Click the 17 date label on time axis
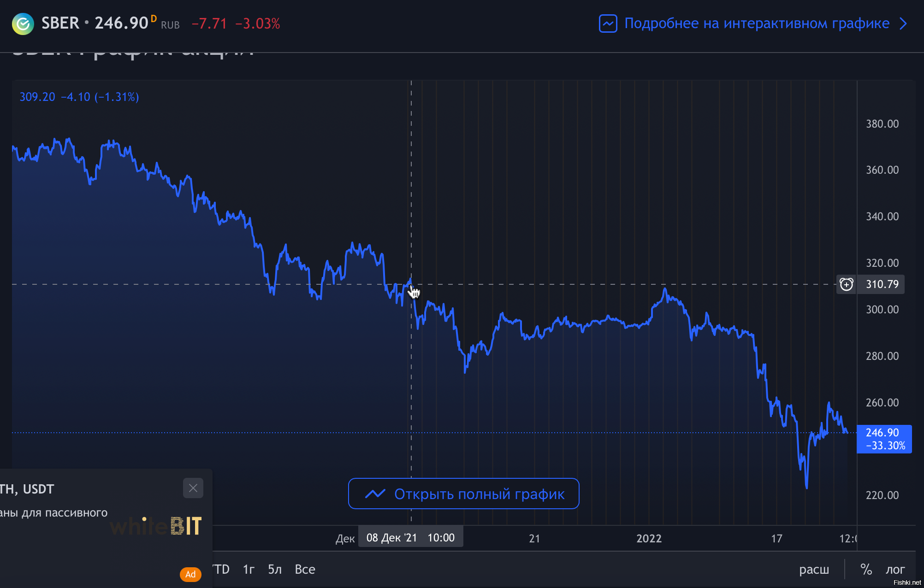Image resolution: width=924 pixels, height=588 pixels. (x=777, y=538)
